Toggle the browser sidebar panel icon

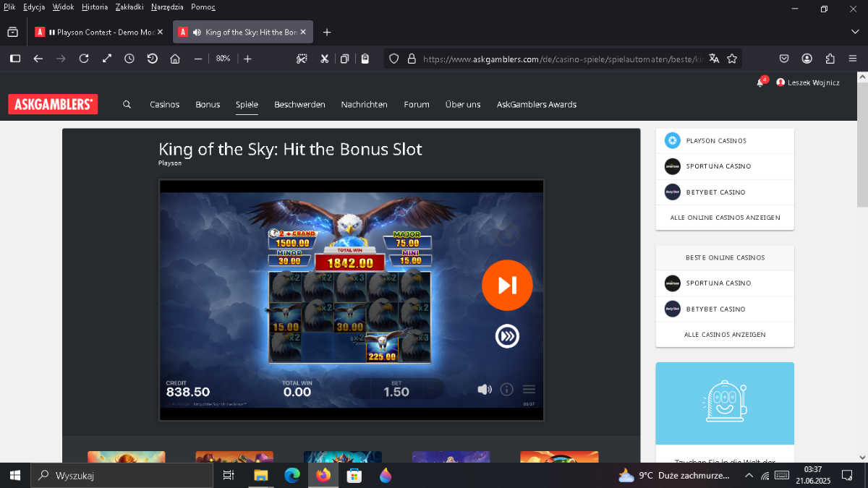14,59
